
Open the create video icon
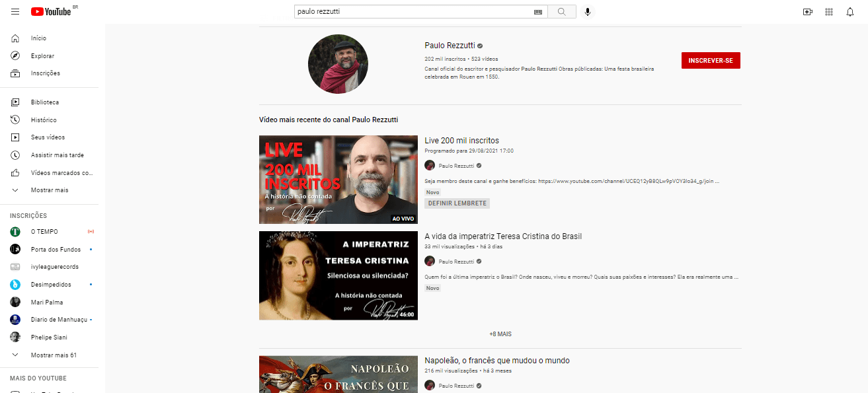tap(807, 12)
